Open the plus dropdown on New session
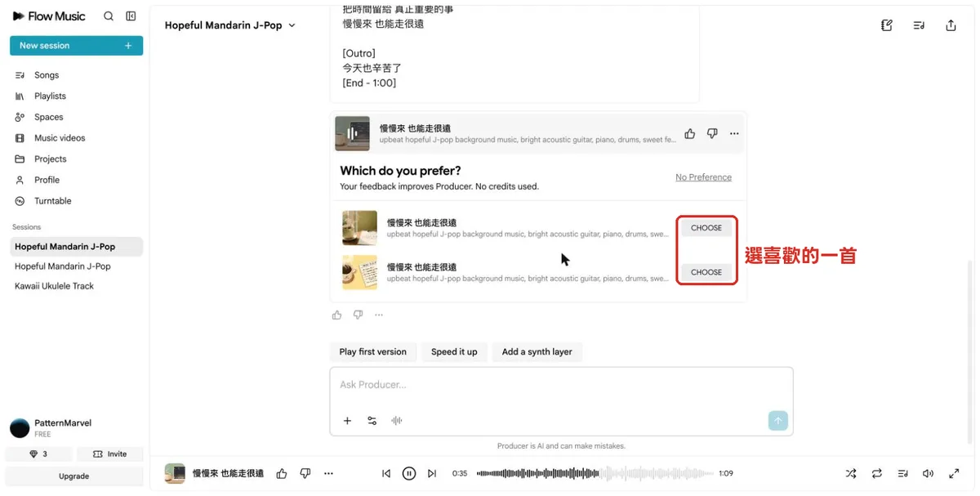 [x=128, y=46]
